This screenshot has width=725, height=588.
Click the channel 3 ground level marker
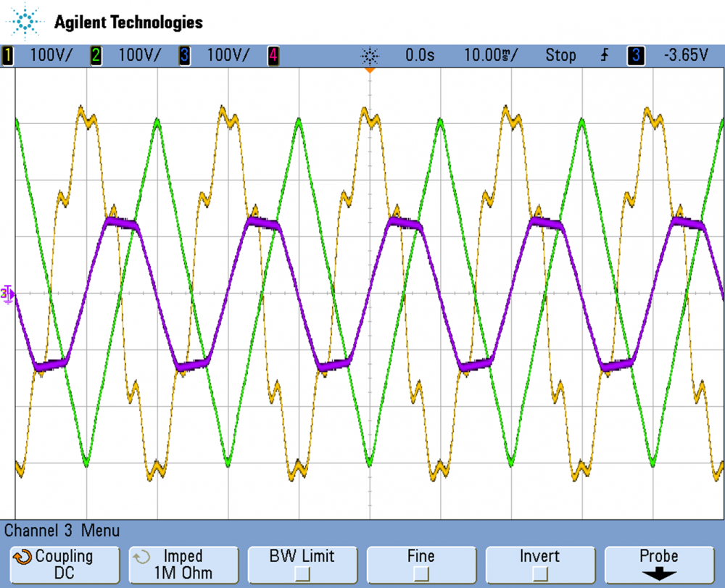[x=7, y=294]
